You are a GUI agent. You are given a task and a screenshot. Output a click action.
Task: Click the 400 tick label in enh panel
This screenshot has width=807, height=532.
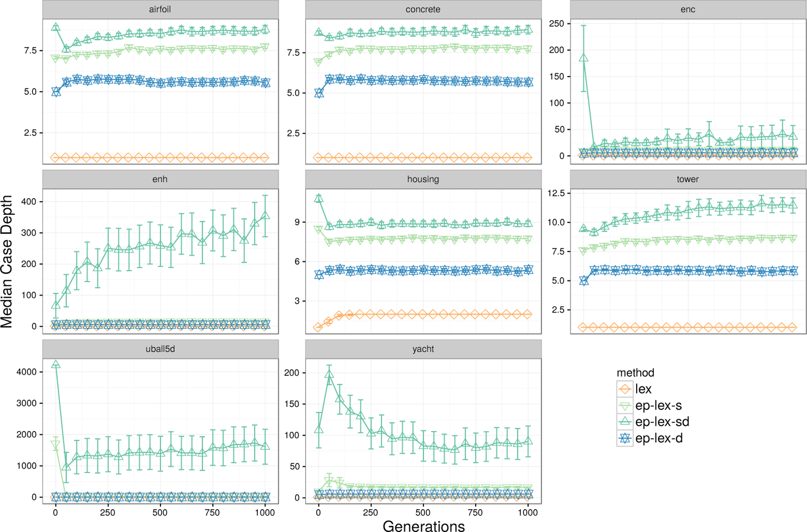click(x=29, y=202)
